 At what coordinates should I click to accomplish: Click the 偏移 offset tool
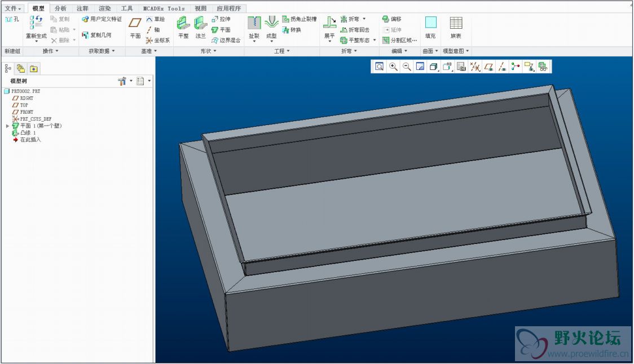(392, 19)
